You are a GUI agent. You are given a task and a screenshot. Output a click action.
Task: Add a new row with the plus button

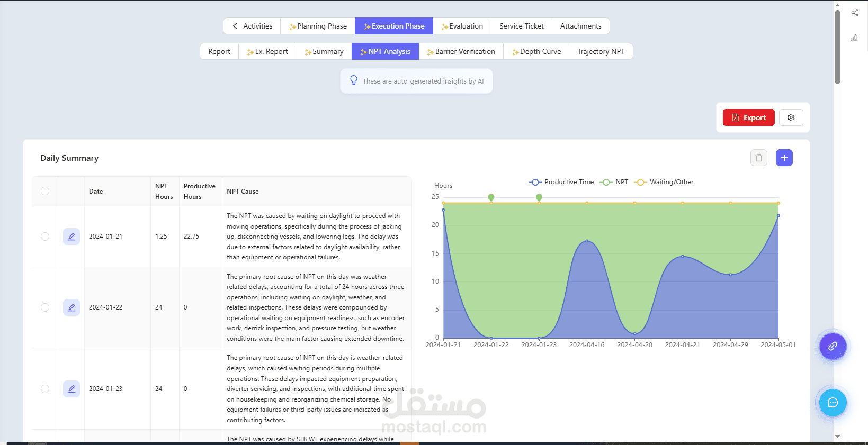(x=784, y=158)
